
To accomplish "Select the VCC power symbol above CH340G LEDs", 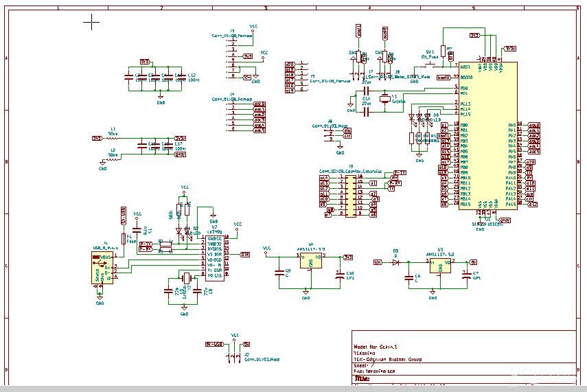I will tap(184, 188).
